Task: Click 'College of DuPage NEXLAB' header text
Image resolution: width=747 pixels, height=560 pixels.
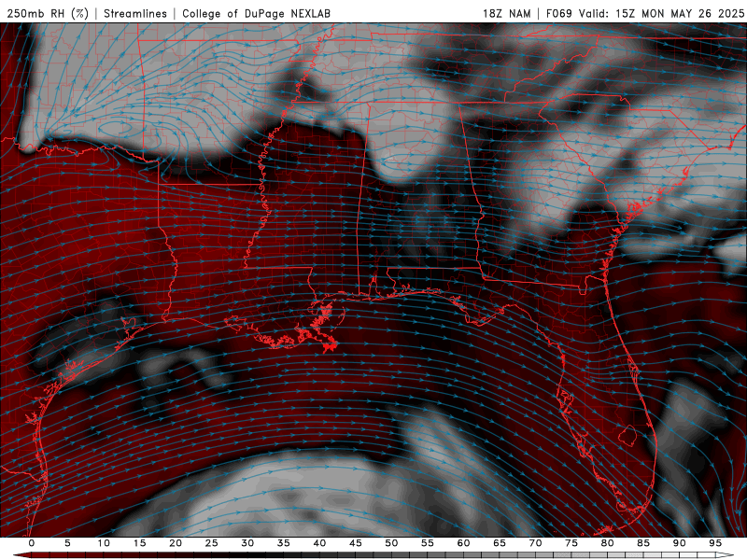Action: pyautogui.click(x=256, y=13)
